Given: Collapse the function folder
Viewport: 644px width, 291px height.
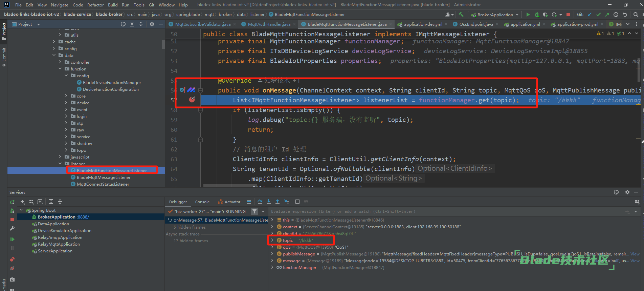Looking at the screenshot, I should point(60,69).
